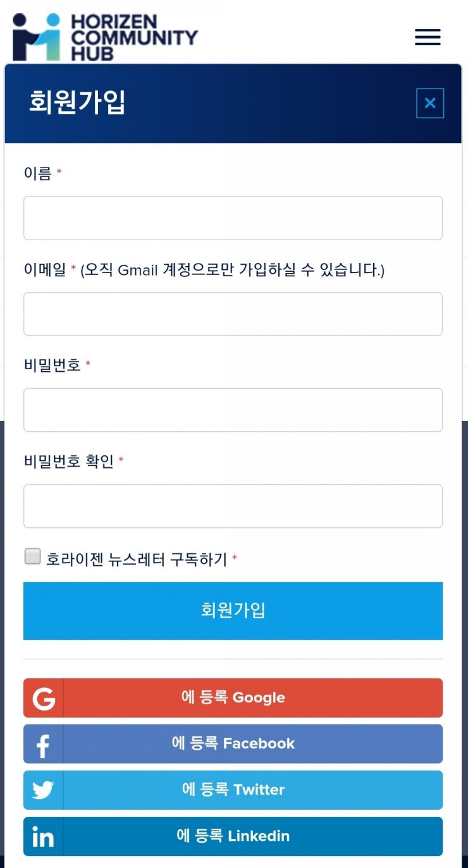Viewport: 468px width, 868px height.
Task: Focus the 이메일 email input field
Action: click(x=233, y=314)
